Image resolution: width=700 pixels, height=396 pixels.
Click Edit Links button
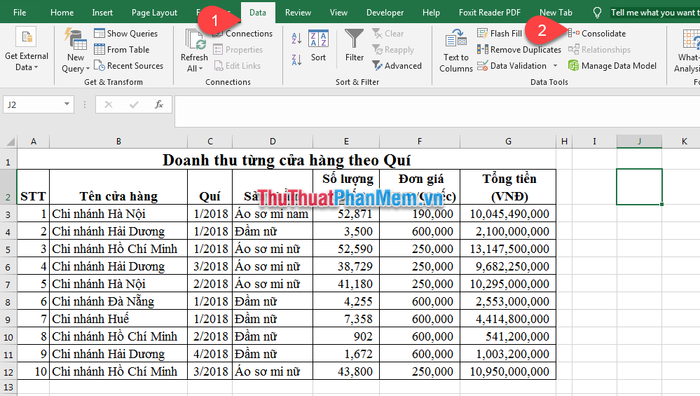237,66
